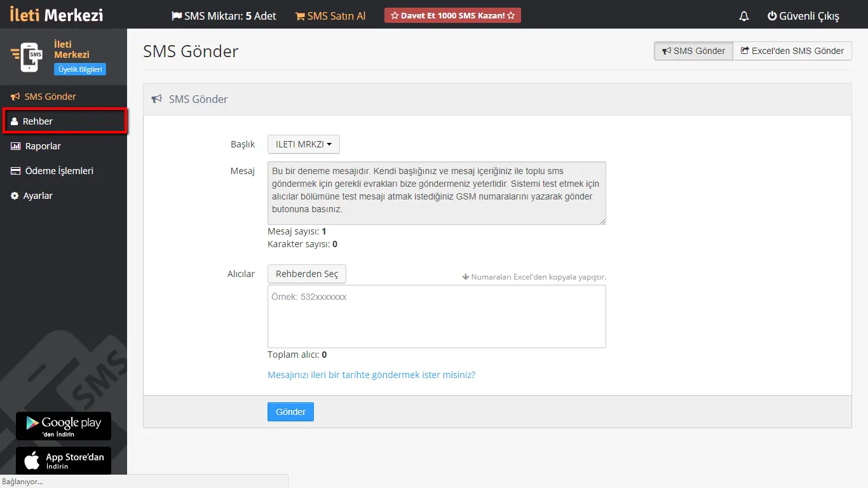Click the Alıcılar numbers input box
This screenshot has width=868, height=488.
[437, 316]
